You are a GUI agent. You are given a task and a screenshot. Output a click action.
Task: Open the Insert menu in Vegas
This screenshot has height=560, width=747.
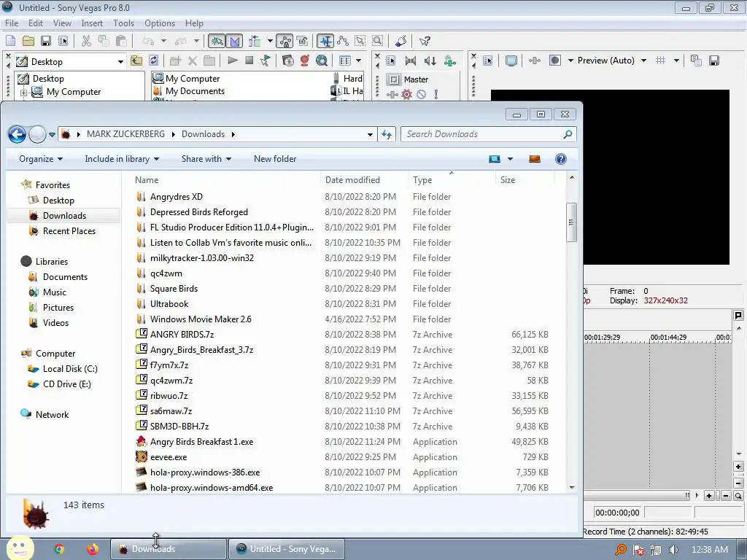(92, 23)
